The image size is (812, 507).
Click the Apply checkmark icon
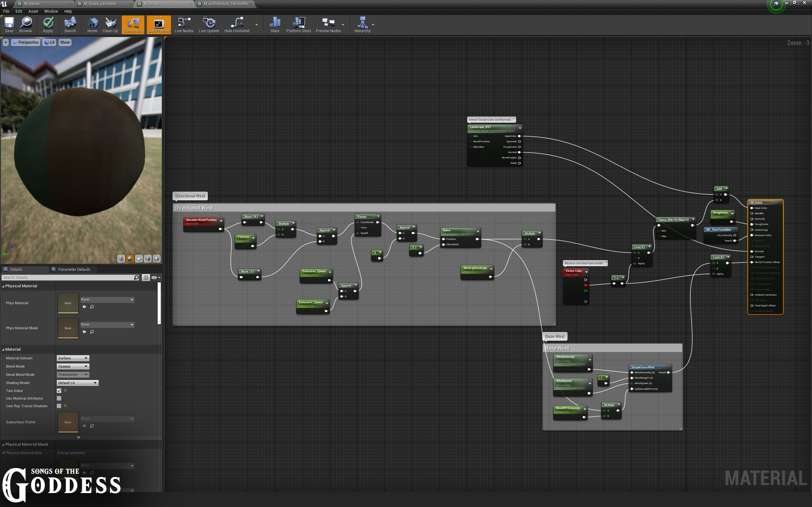48,24
